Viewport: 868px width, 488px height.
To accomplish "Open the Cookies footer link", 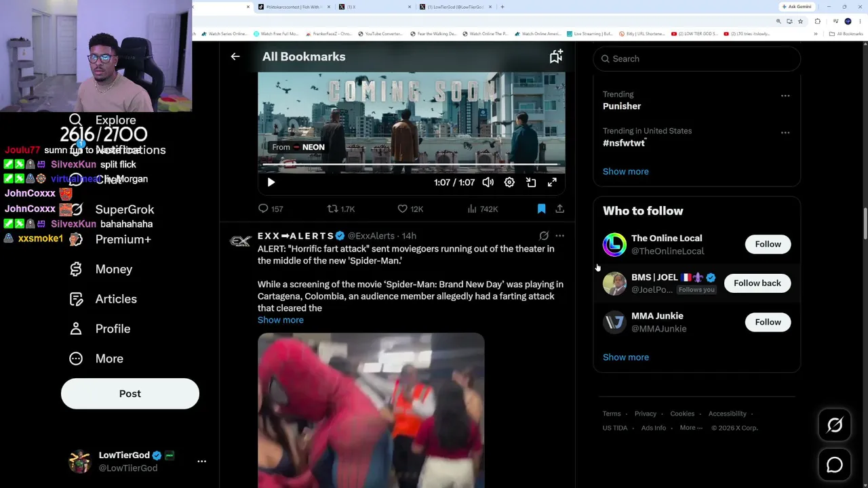I will click(682, 413).
